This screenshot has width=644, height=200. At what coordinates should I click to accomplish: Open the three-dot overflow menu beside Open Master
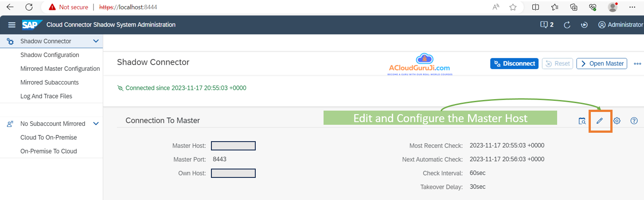(637, 64)
